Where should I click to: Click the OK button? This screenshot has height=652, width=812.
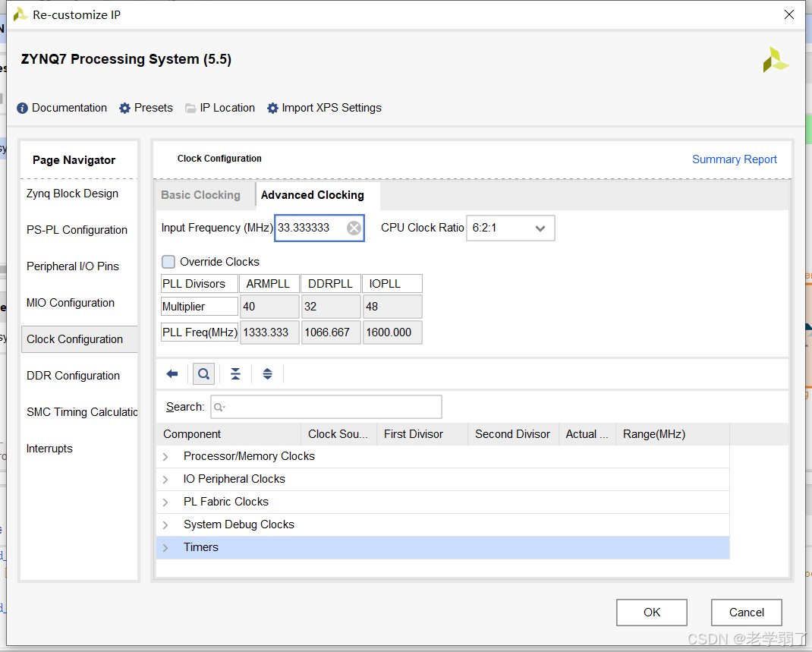pos(651,612)
